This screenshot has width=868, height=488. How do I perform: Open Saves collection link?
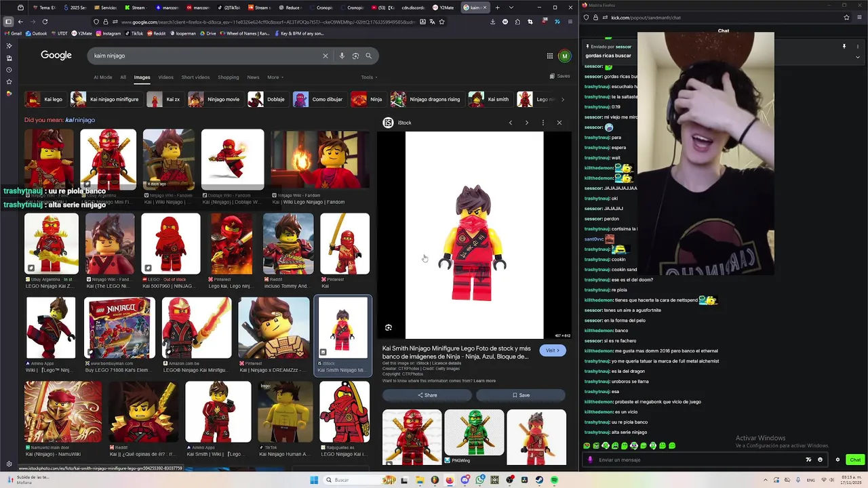coord(559,76)
